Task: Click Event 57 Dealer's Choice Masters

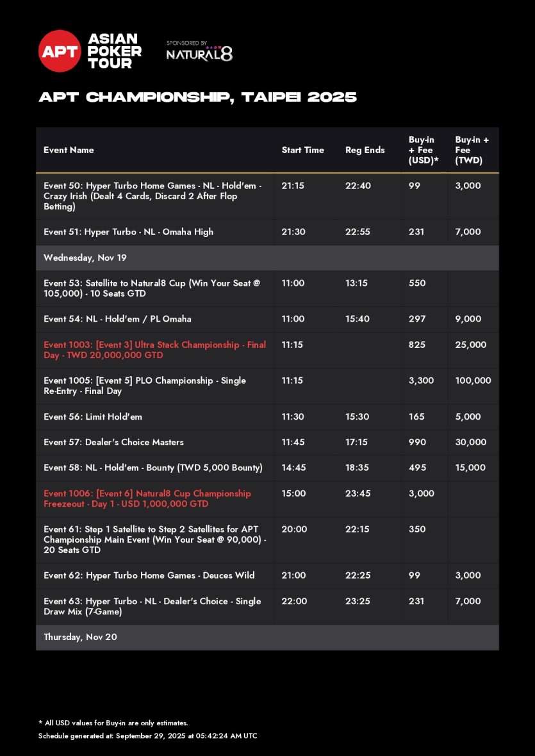Action: [113, 442]
